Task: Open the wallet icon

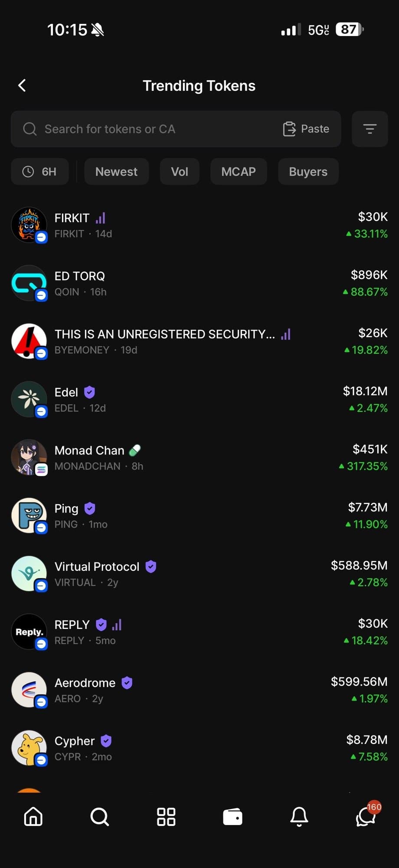Action: [x=232, y=817]
